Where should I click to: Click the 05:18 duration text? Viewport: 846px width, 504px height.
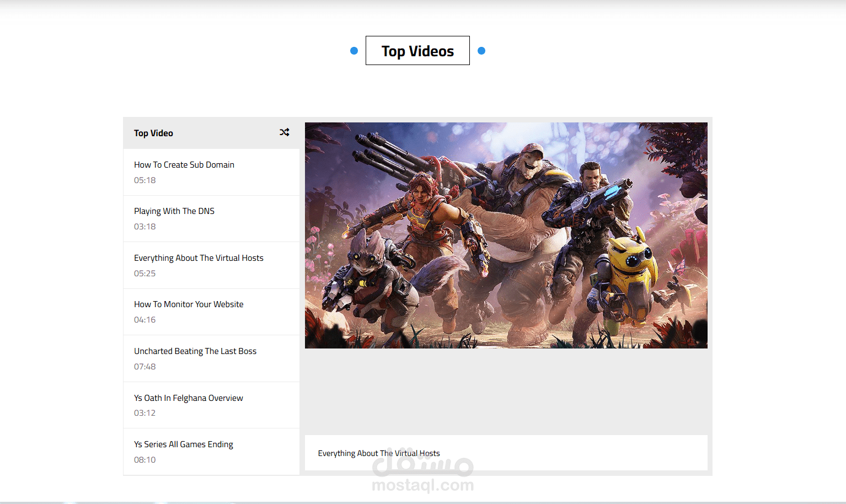[145, 180]
